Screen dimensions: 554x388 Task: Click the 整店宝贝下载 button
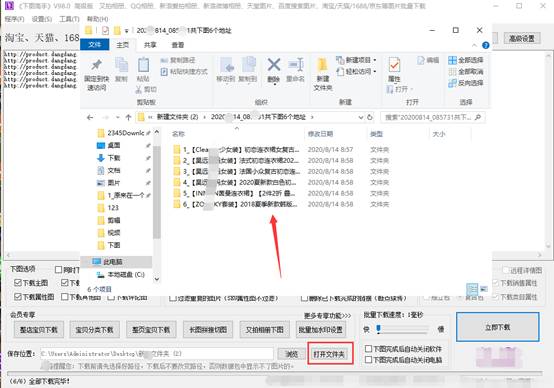(x=39, y=330)
